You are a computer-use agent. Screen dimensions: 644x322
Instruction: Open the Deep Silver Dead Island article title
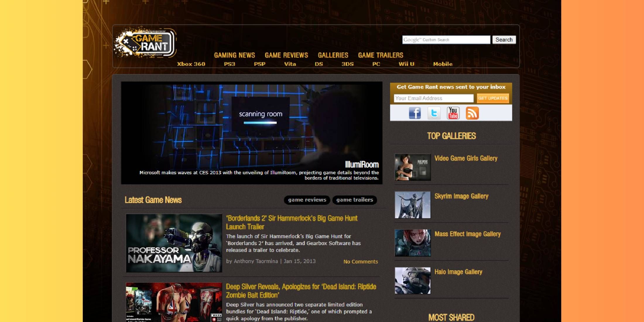coord(301,291)
